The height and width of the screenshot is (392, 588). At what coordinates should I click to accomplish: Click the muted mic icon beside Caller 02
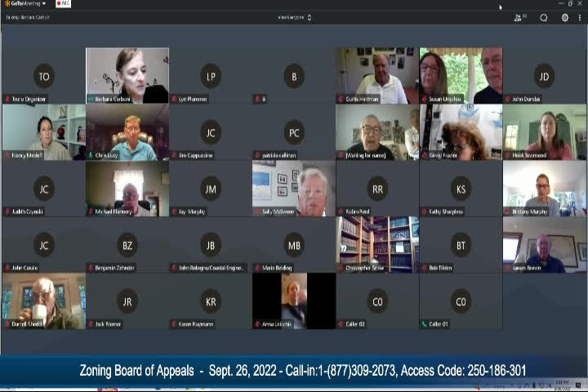point(341,324)
